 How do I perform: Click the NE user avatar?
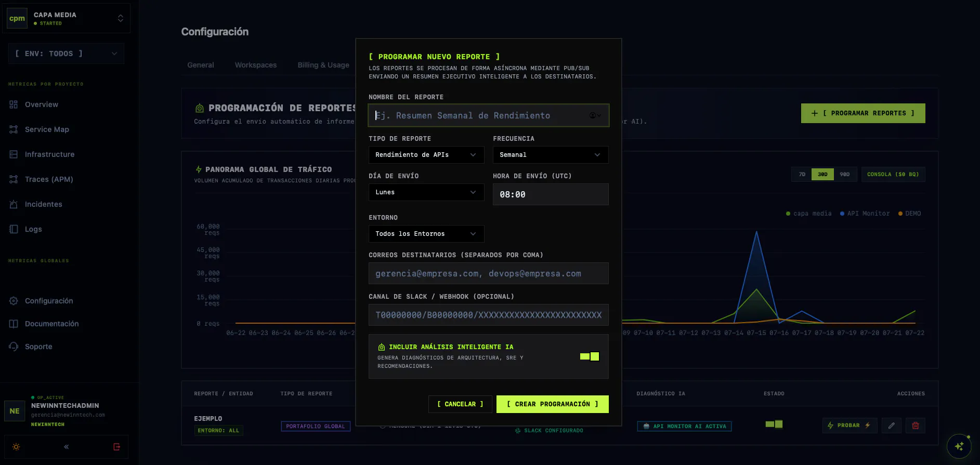coord(15,411)
